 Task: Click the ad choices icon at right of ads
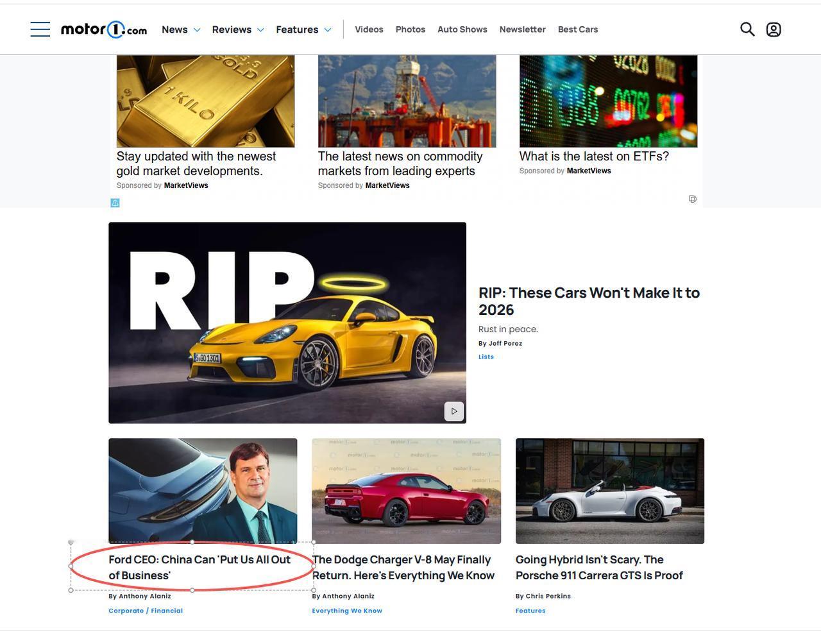[693, 199]
